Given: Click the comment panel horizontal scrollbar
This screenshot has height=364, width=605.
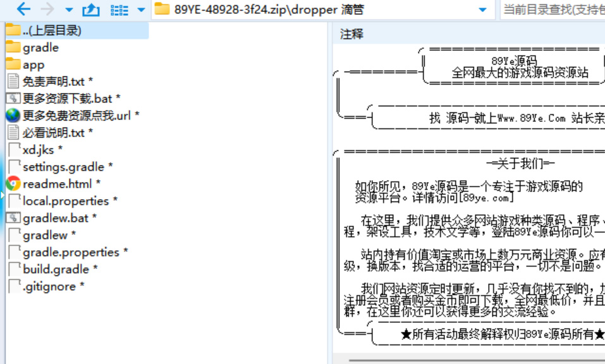Looking at the screenshot, I should [474, 360].
